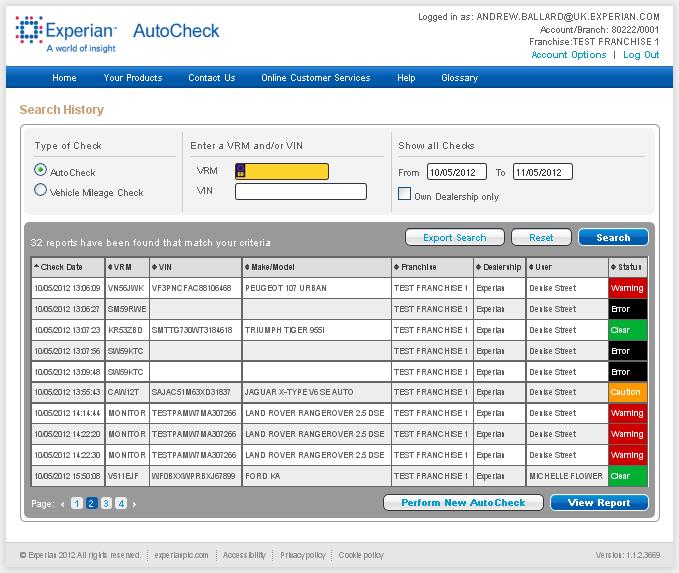Open Cookie policy footer link
Image resolution: width=679 pixels, height=573 pixels.
[361, 555]
